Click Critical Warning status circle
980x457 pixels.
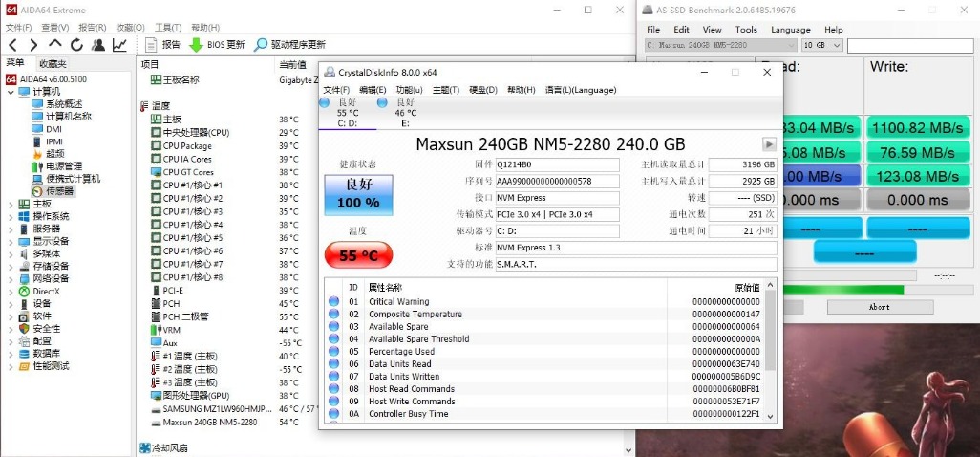tap(333, 301)
